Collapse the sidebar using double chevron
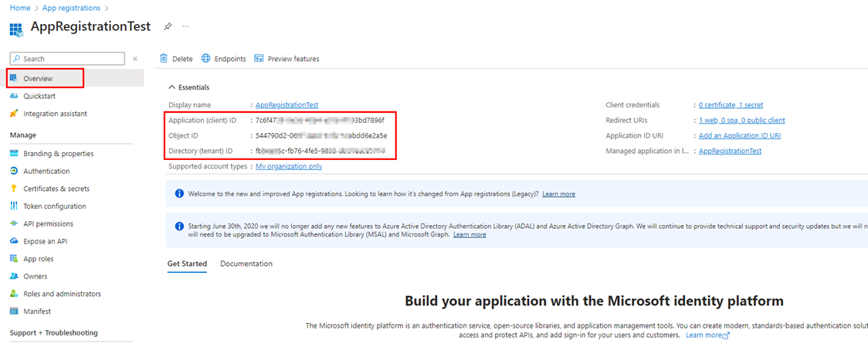This screenshot has height=344, width=868. (135, 59)
